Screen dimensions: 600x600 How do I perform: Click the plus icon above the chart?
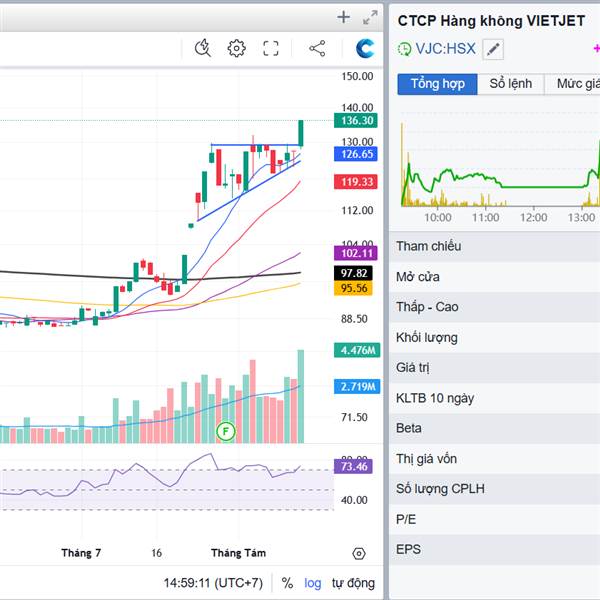343,17
